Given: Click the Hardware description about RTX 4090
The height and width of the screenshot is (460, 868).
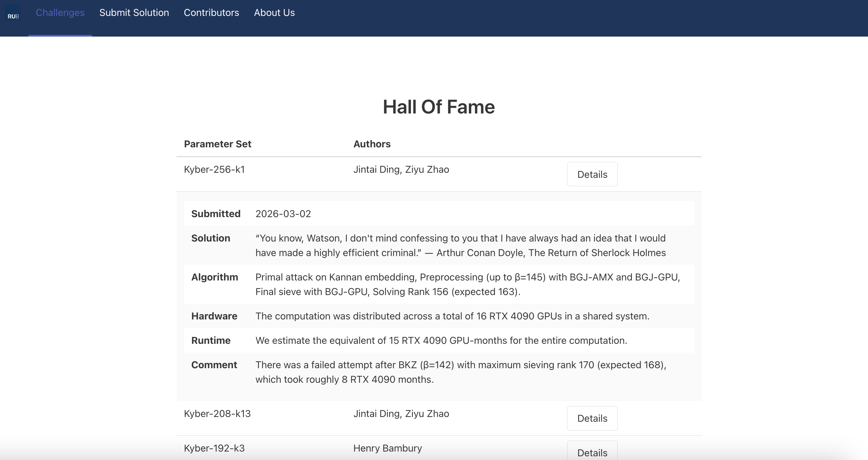Looking at the screenshot, I should (452, 316).
